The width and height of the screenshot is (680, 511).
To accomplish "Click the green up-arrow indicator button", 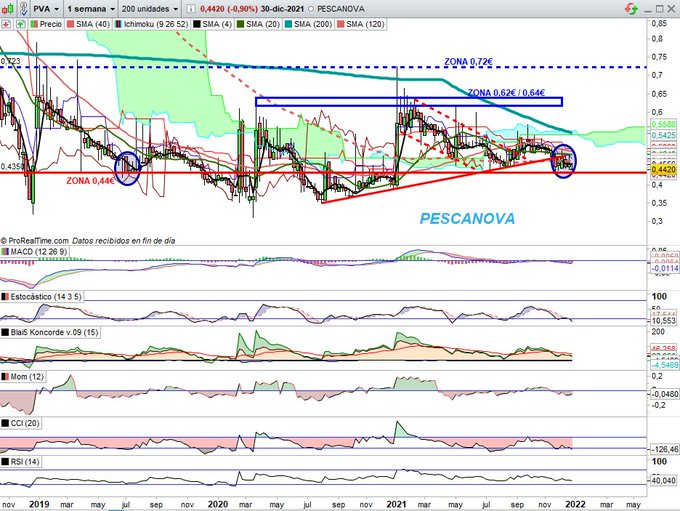I will click(20, 24).
